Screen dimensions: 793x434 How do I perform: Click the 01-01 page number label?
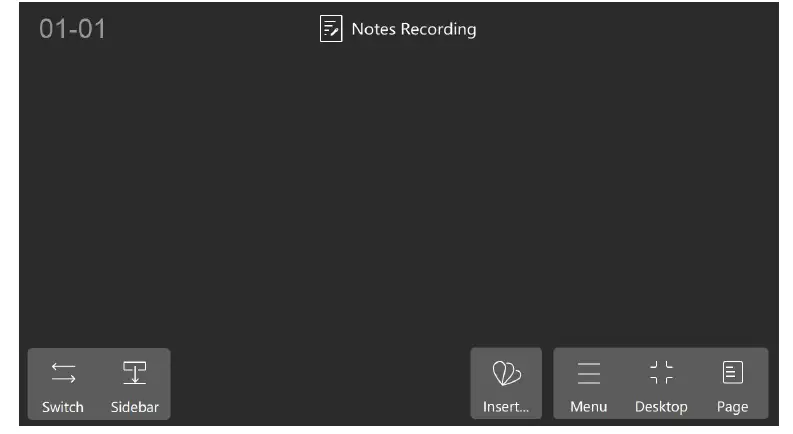pos(72,29)
